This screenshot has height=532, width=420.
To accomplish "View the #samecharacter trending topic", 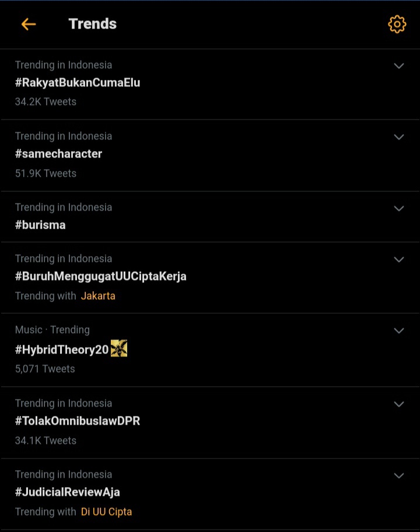I will point(58,154).
